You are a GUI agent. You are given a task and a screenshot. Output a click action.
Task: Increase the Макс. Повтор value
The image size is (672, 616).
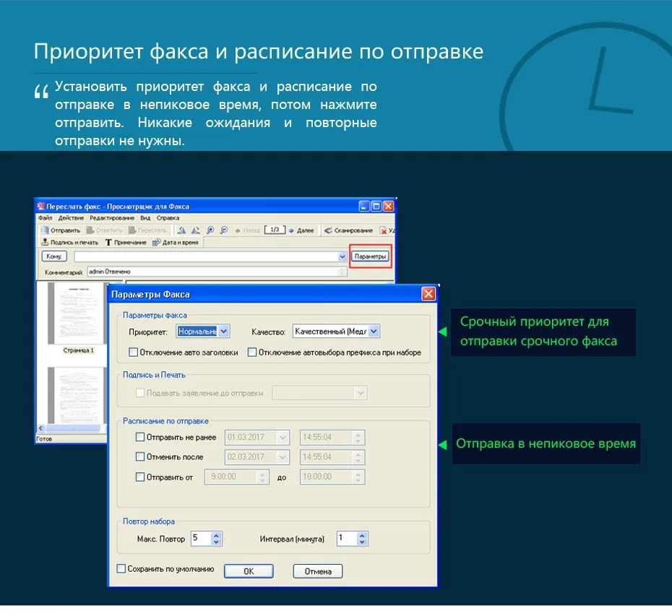[x=217, y=535]
